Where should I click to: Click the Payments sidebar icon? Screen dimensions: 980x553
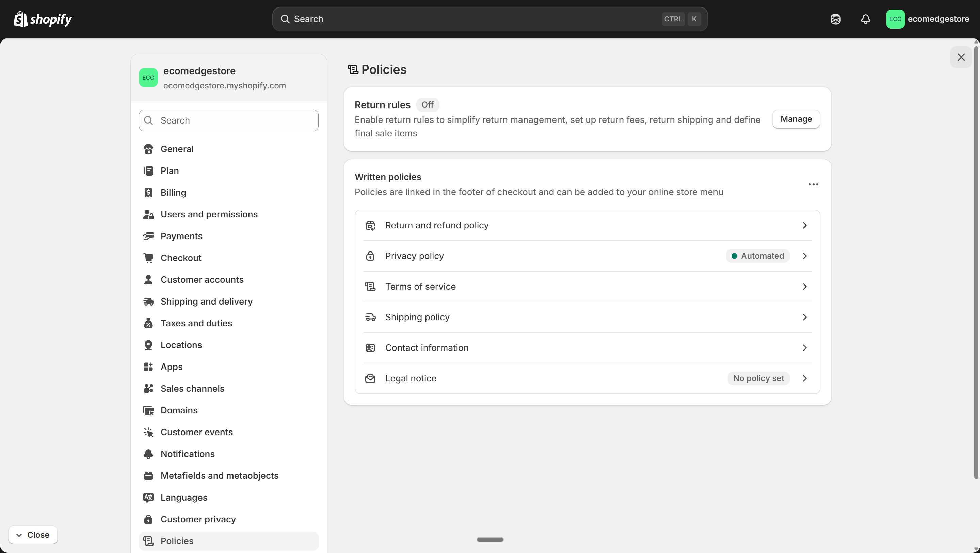coord(148,236)
